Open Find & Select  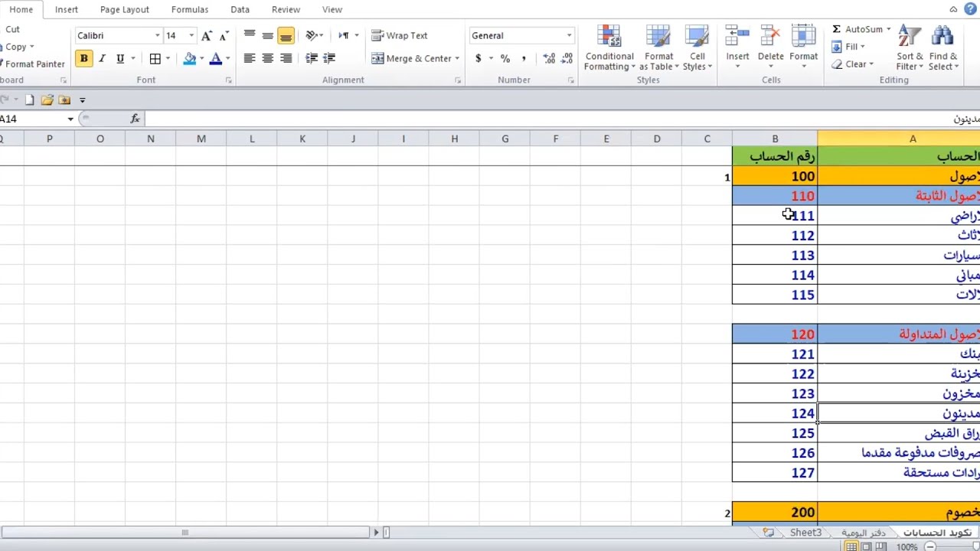[x=943, y=48]
